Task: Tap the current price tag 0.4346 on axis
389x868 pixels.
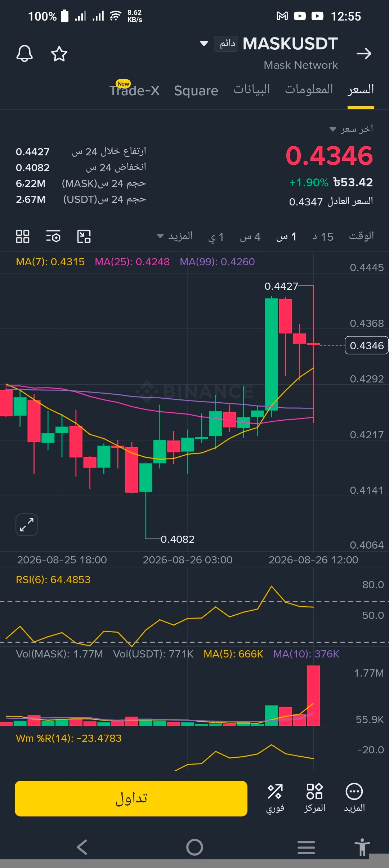Action: 367,345
